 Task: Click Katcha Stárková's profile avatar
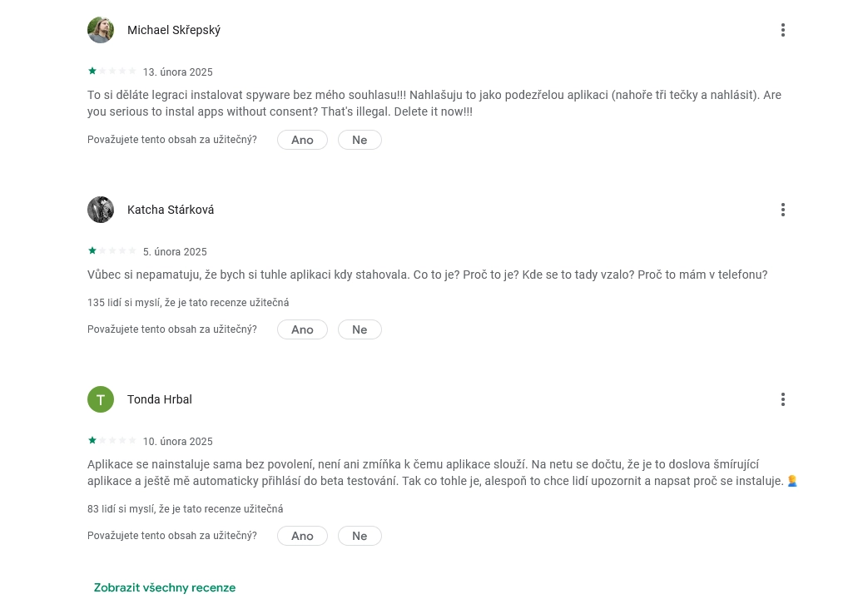tap(101, 210)
